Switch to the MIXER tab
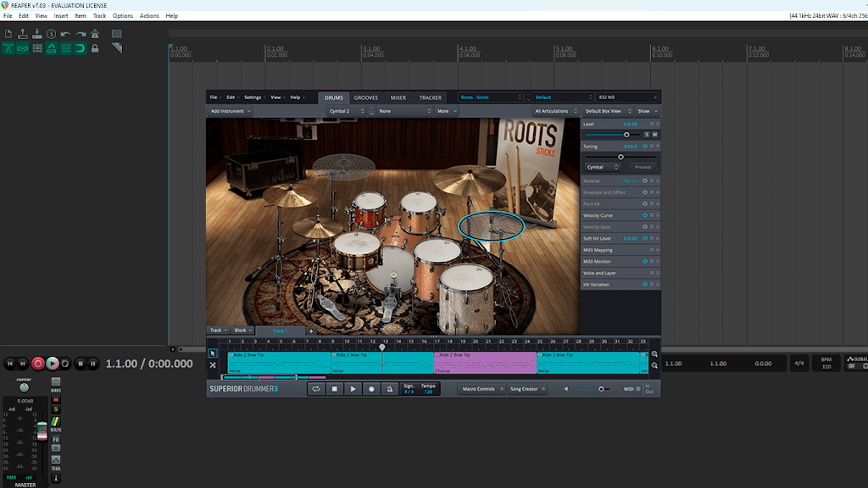Screen dimensions: 868x488 pyautogui.click(x=398, y=98)
